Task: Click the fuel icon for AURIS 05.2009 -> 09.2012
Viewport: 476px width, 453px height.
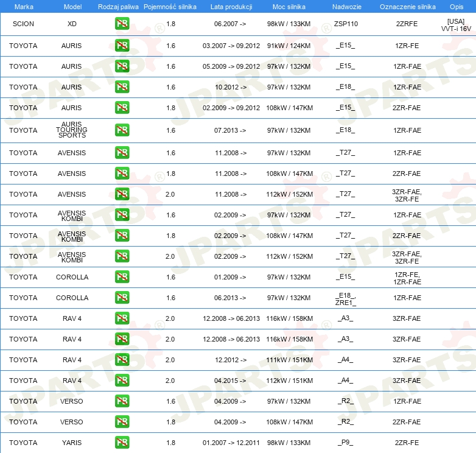Action: click(x=122, y=66)
